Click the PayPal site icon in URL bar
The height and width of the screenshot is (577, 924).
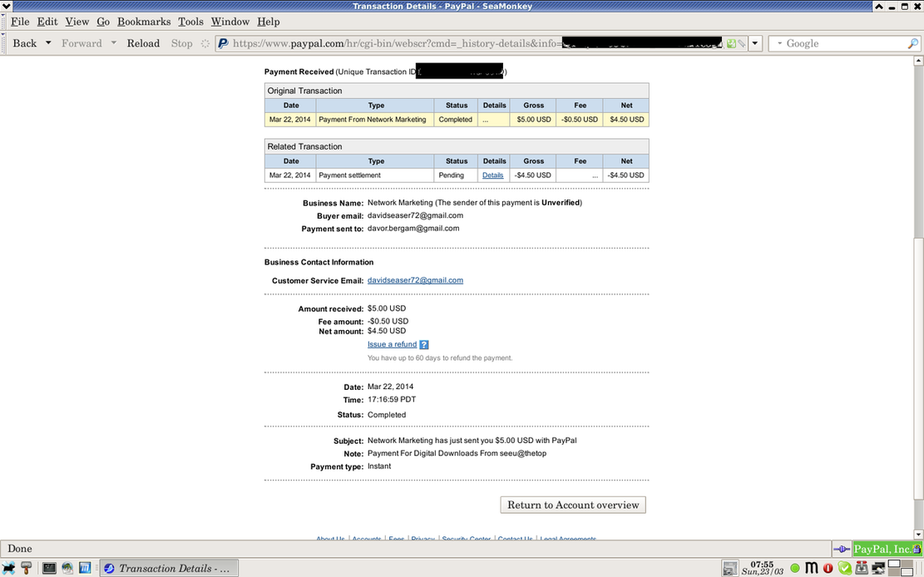(x=223, y=43)
